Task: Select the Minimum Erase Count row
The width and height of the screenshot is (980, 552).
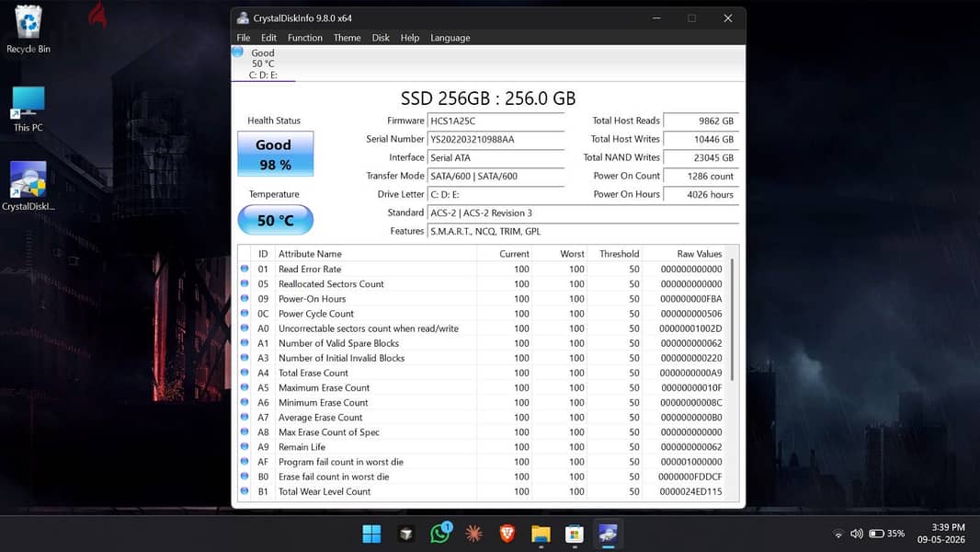Action: point(482,403)
